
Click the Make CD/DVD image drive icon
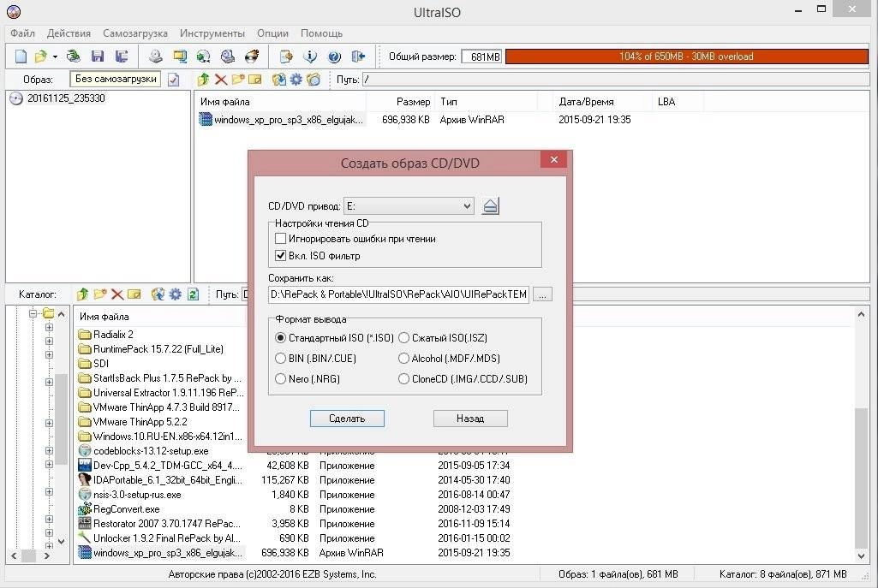coord(156,56)
